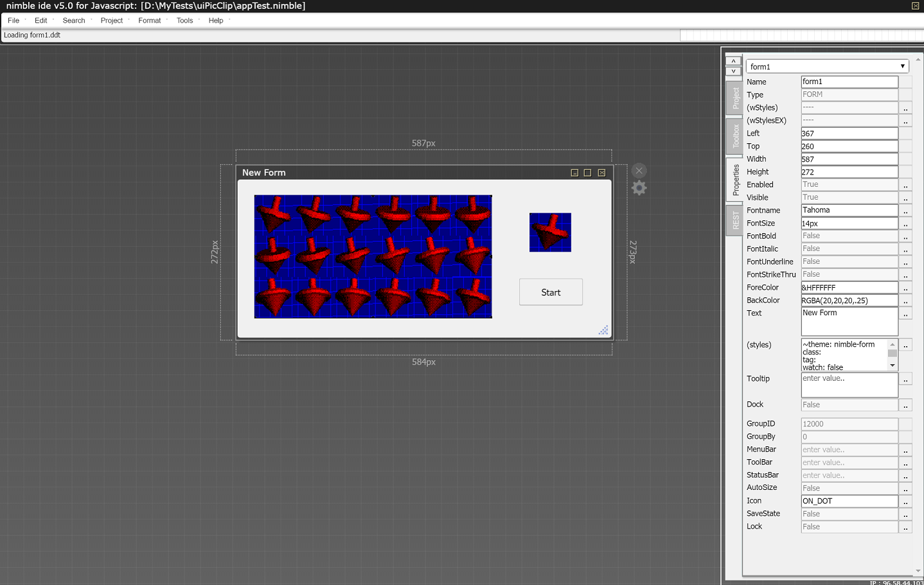Open the Icon picker button

click(905, 501)
